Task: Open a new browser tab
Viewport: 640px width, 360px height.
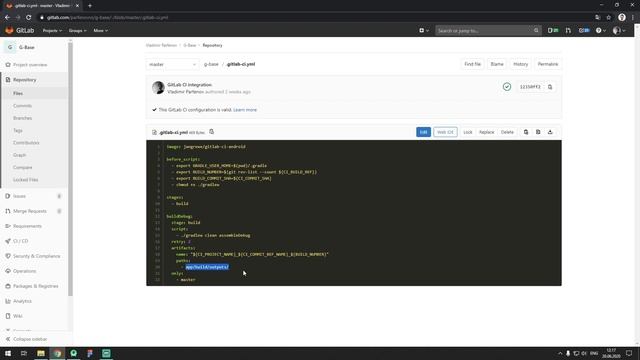Action: coord(90,6)
